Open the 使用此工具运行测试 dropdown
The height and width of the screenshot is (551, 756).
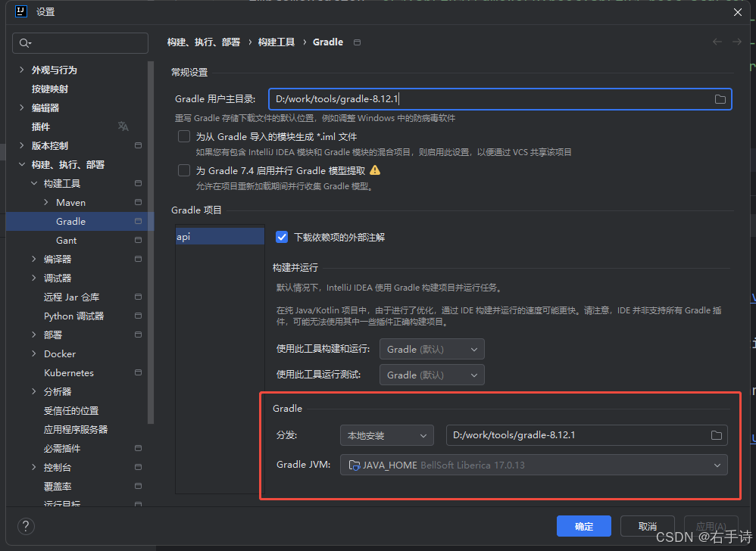click(432, 375)
